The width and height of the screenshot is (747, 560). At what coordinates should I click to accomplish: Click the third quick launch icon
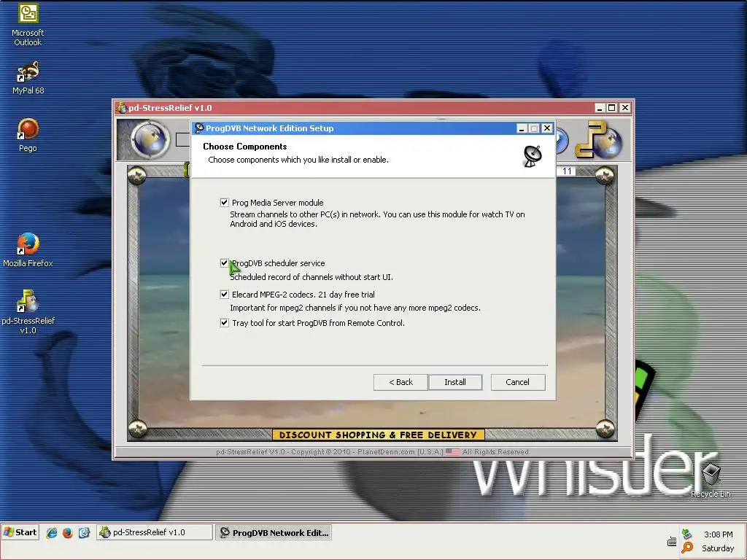pos(84,533)
